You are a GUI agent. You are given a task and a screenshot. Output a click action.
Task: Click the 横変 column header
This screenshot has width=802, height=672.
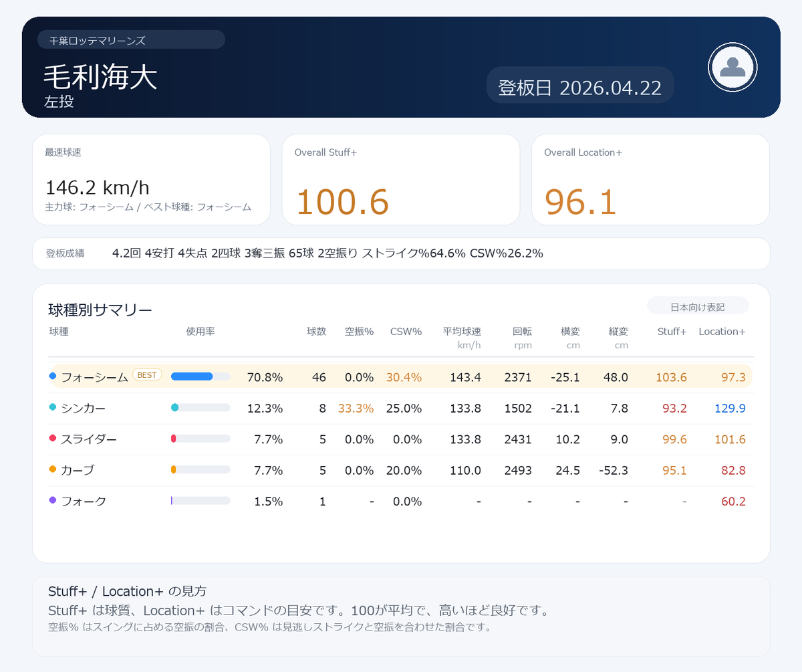tap(570, 331)
